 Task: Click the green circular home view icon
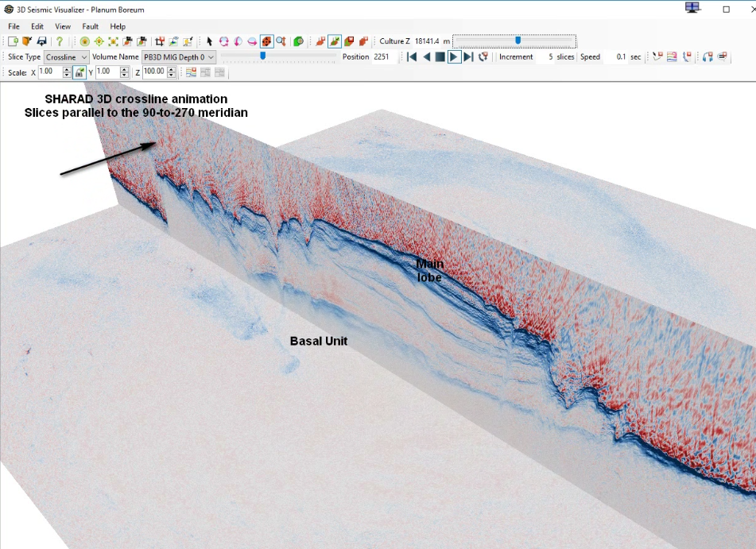[x=85, y=41]
